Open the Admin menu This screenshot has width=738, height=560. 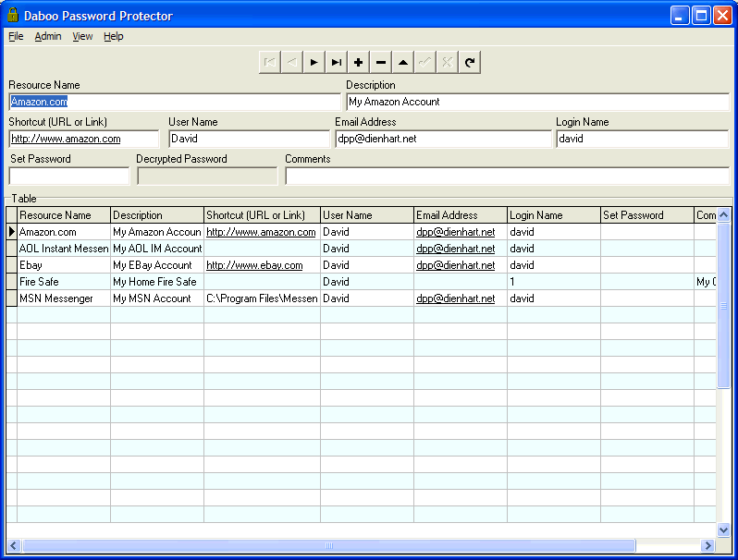click(48, 36)
